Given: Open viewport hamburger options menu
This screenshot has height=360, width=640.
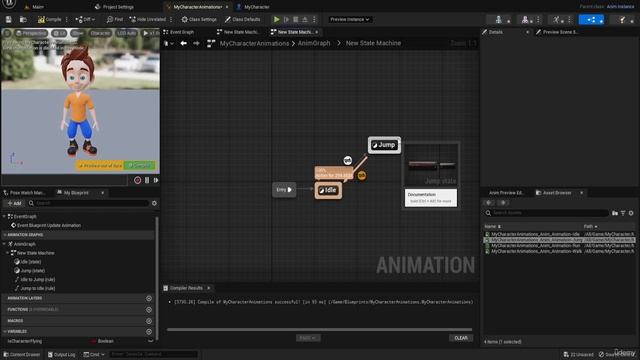Looking at the screenshot, I should tap(7, 33).
